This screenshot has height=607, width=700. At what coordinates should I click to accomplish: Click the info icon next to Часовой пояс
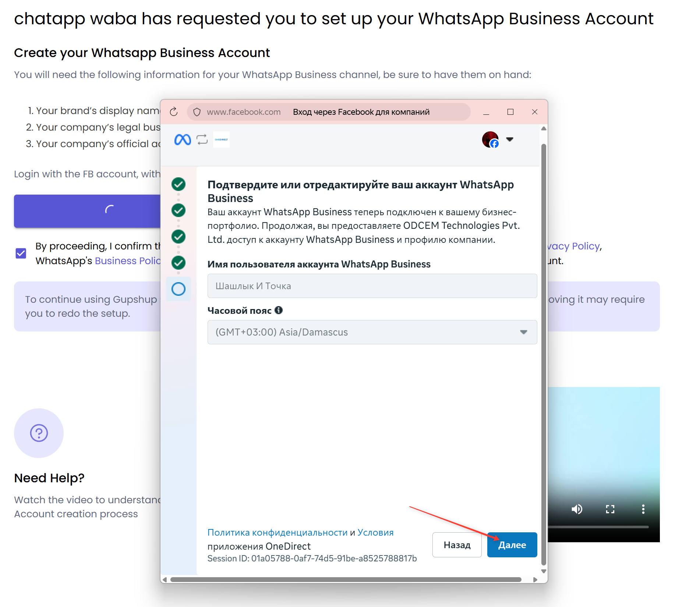click(279, 310)
